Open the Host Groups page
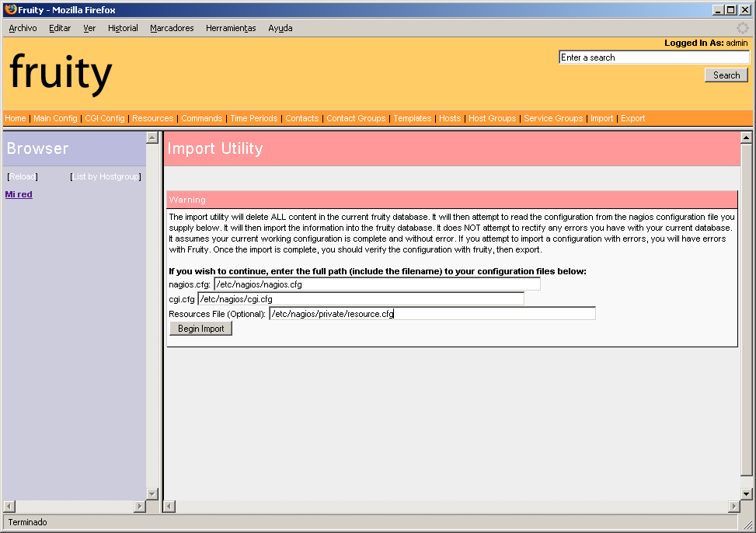This screenshot has width=756, height=533. point(493,118)
